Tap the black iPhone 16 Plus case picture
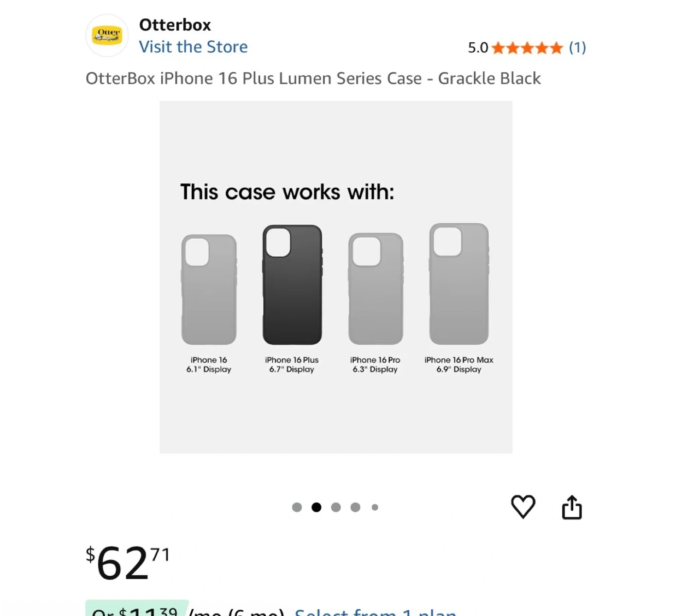The height and width of the screenshot is (616, 699). click(x=292, y=285)
